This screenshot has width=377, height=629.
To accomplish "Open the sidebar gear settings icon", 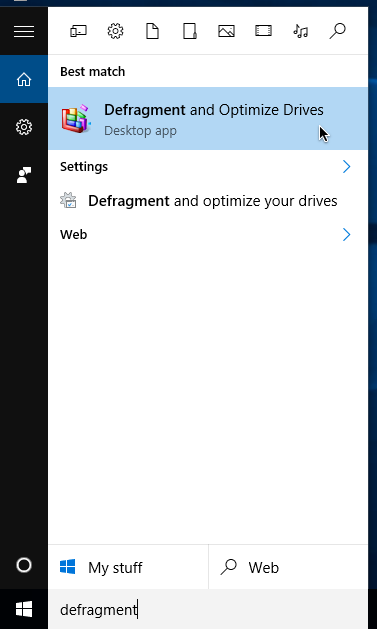I will (24, 127).
